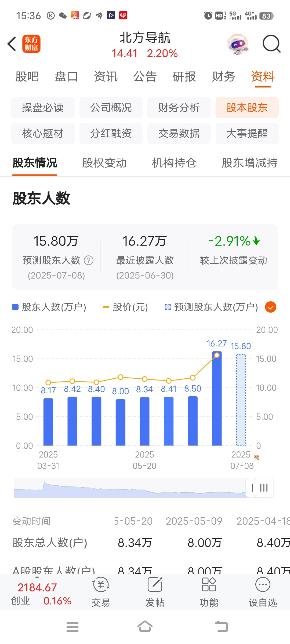Tap the search magnifier icon
Viewport: 290px width, 644px height.
coord(271,44)
